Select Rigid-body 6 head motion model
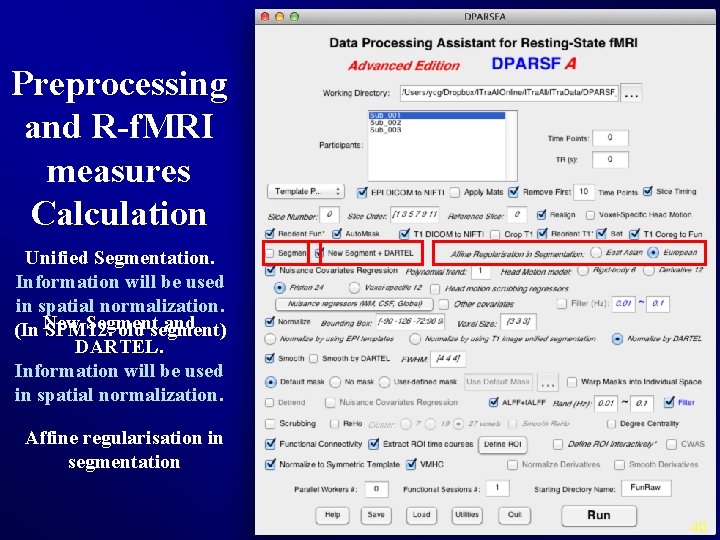Image resolution: width=720 pixels, height=540 pixels. coord(583,270)
